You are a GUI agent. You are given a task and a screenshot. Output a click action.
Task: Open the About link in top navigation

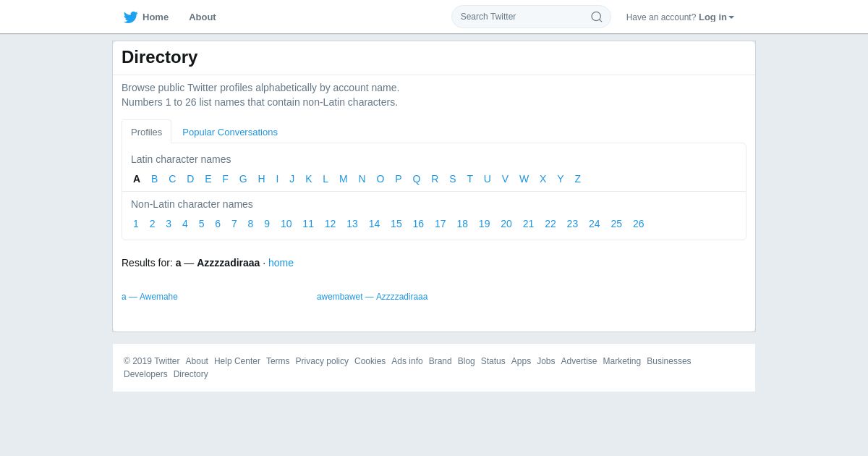[x=203, y=17]
